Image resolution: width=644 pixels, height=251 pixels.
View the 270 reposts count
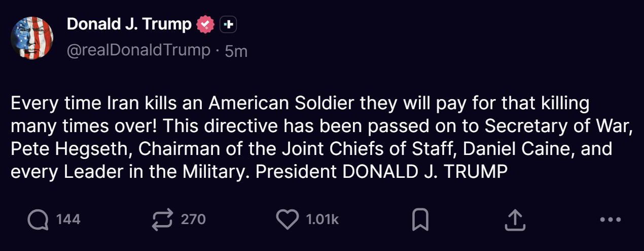point(193,219)
